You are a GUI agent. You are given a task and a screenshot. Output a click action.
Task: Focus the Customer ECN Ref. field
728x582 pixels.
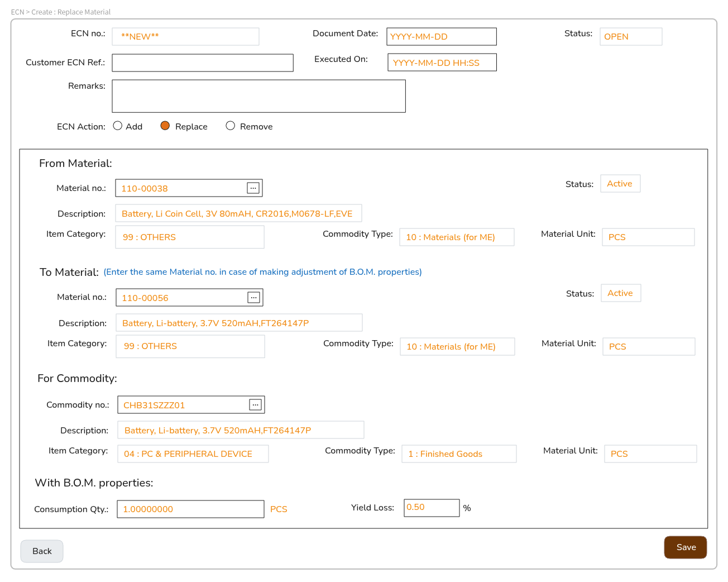[x=203, y=63]
